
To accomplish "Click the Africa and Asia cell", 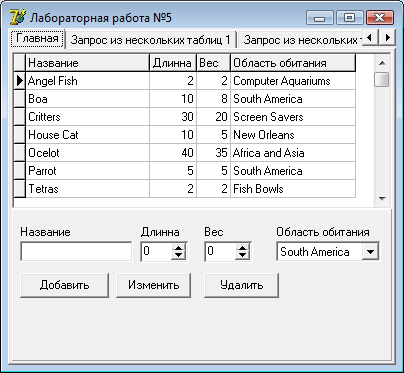I will (x=293, y=153).
